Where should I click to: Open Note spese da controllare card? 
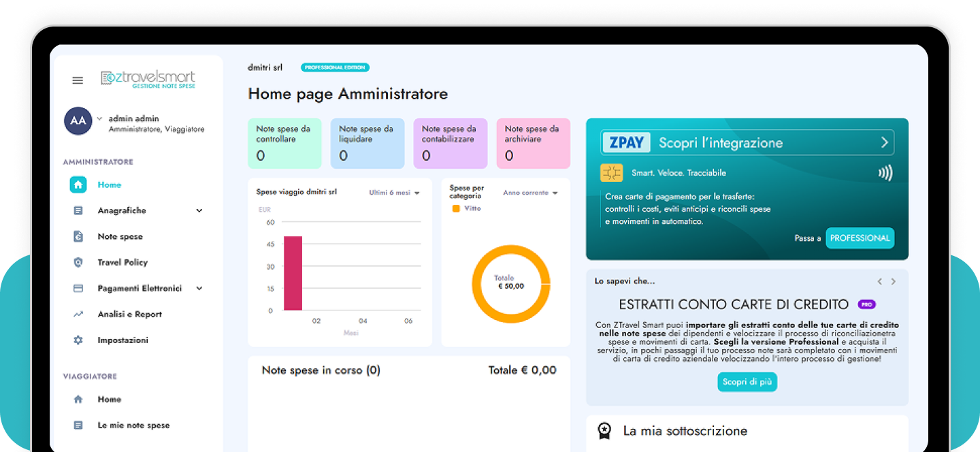click(x=284, y=144)
